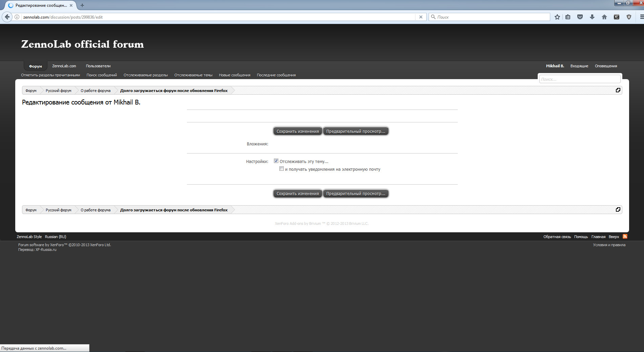Focus the browser address bar
Viewport: 644px width, 352px height.
click(218, 17)
